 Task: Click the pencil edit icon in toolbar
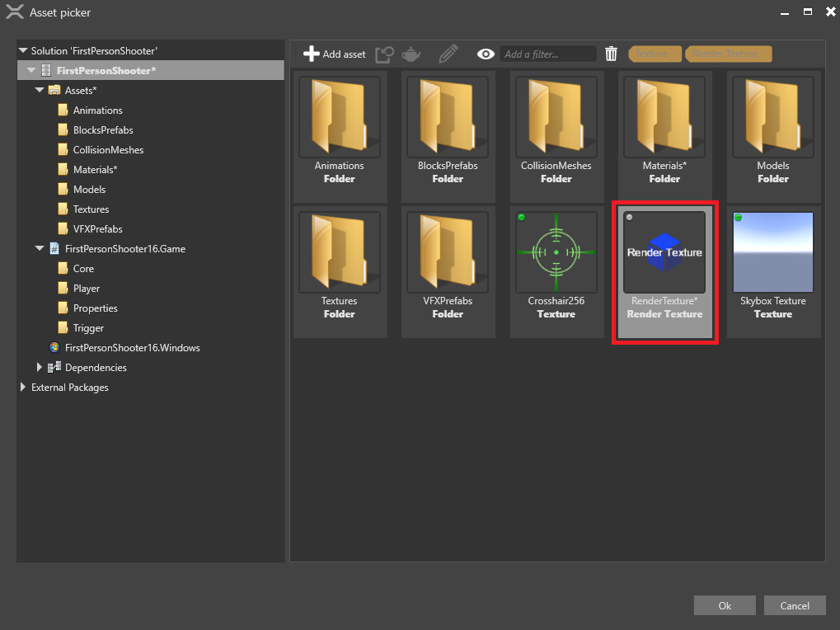(448, 54)
